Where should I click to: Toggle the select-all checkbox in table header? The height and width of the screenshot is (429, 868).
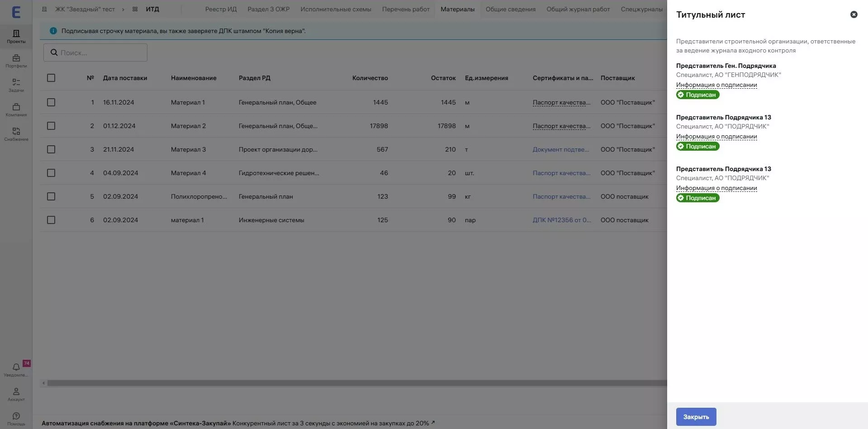coord(51,78)
